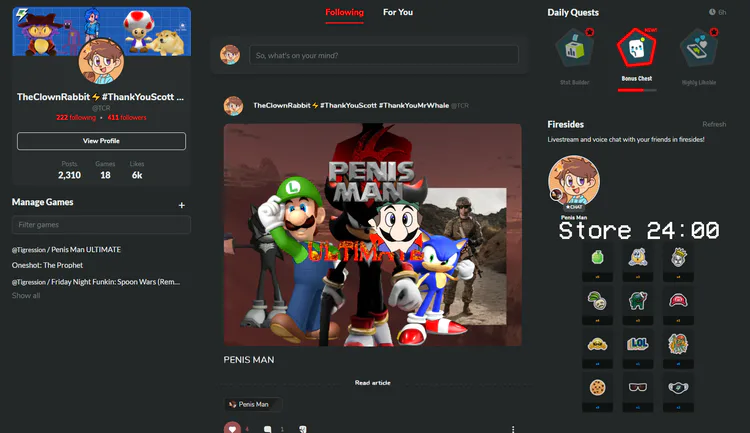Click the Read article link
Viewport: 750px width, 433px height.
pos(373,383)
